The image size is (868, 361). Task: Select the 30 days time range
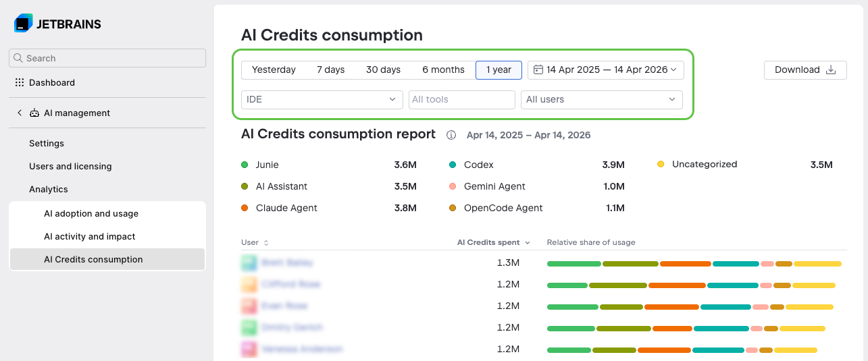383,70
